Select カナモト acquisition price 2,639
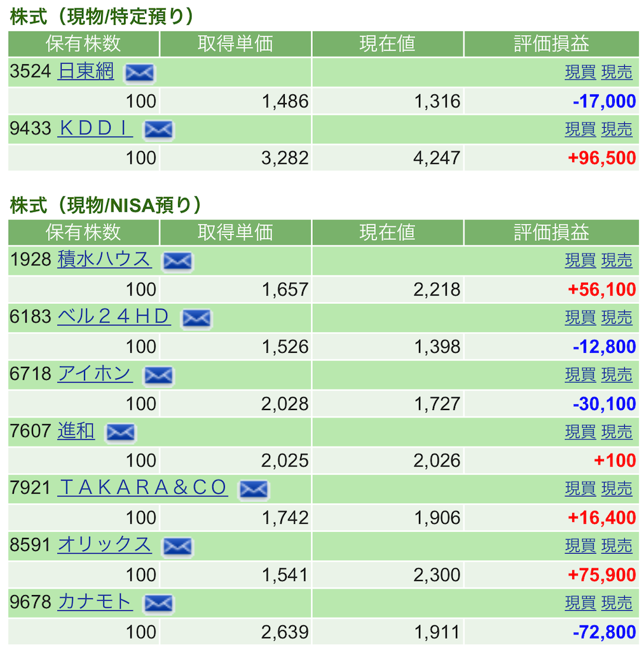644x651 pixels. tap(285, 633)
